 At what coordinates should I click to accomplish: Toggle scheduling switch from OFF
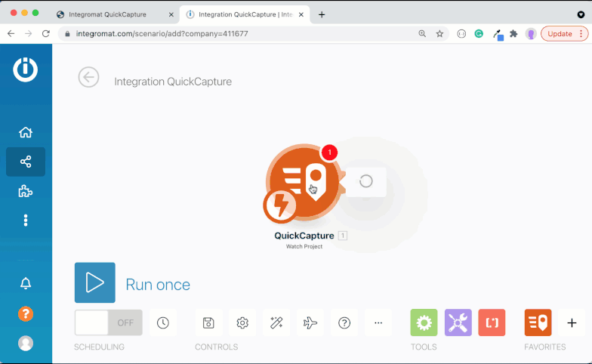109,322
